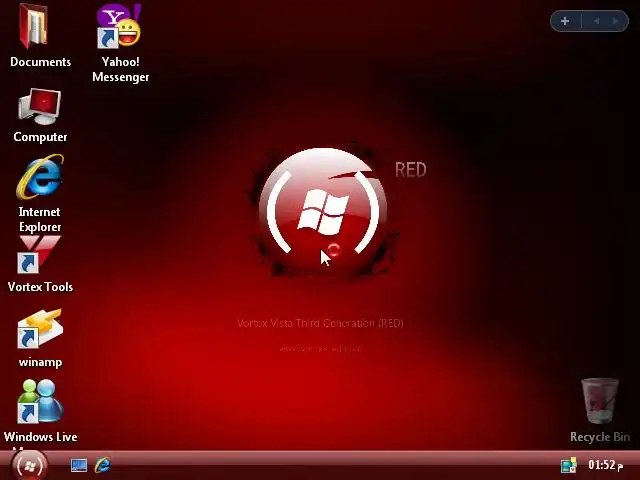The width and height of the screenshot is (640, 480).
Task: Launch Yahoo! Messenger shortcut
Action: pos(119,25)
